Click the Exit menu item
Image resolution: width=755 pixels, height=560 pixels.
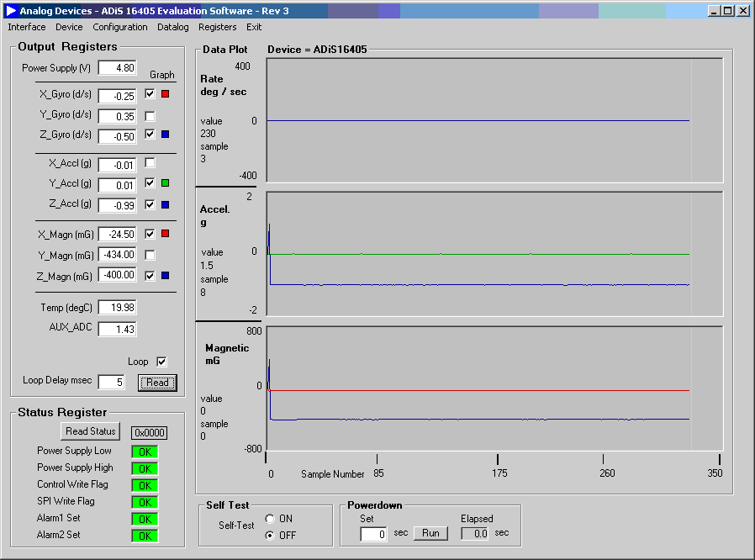(x=254, y=27)
